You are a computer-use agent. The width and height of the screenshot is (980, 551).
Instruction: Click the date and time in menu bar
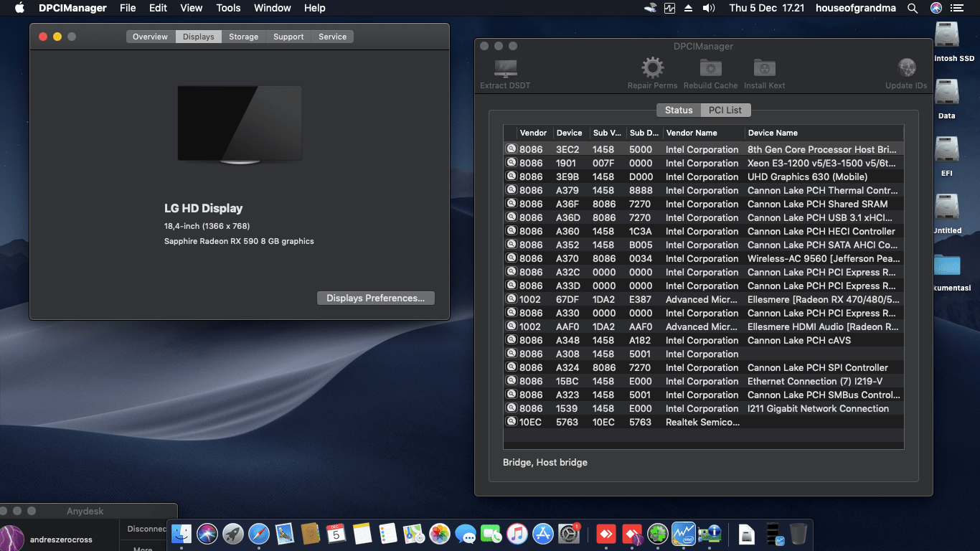click(766, 8)
